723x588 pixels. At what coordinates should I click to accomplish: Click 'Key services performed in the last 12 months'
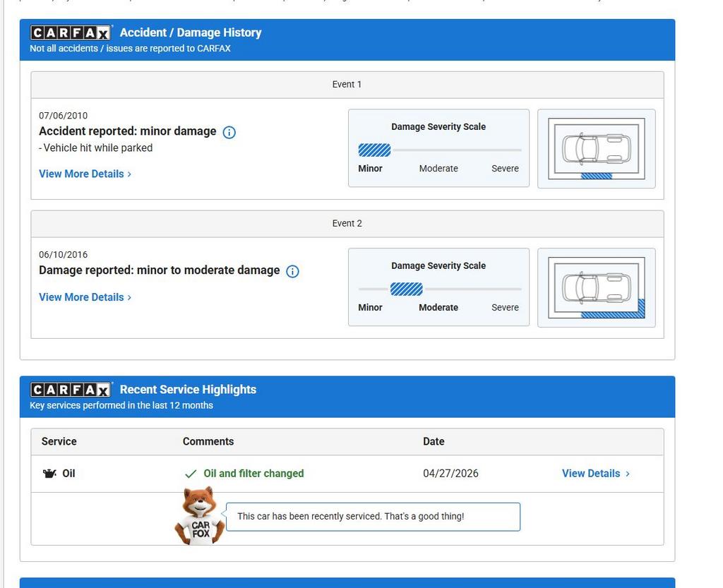(121, 405)
